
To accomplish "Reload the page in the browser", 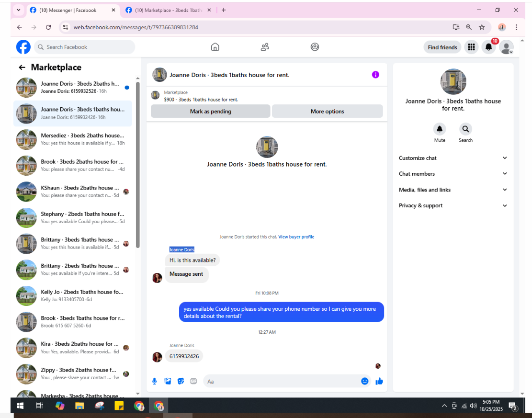I will [48, 27].
